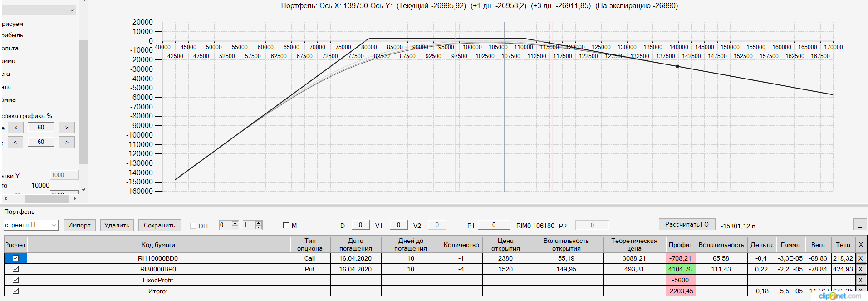Click the > button in the upper scale row

(x=67, y=128)
